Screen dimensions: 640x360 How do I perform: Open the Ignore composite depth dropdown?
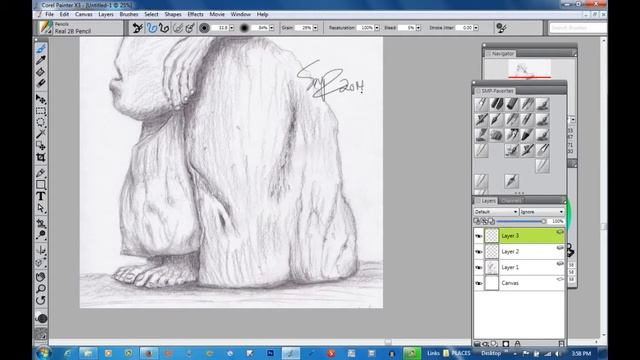[x=542, y=212]
